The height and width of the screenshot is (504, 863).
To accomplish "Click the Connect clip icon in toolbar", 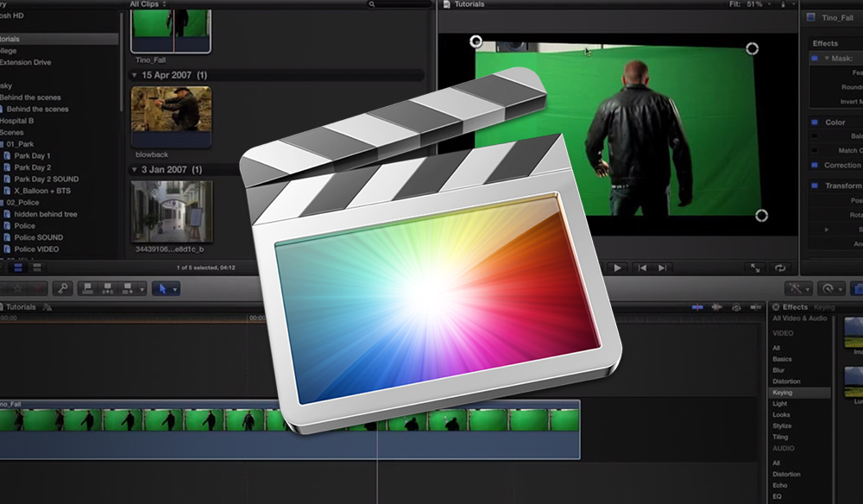I will pos(87,288).
